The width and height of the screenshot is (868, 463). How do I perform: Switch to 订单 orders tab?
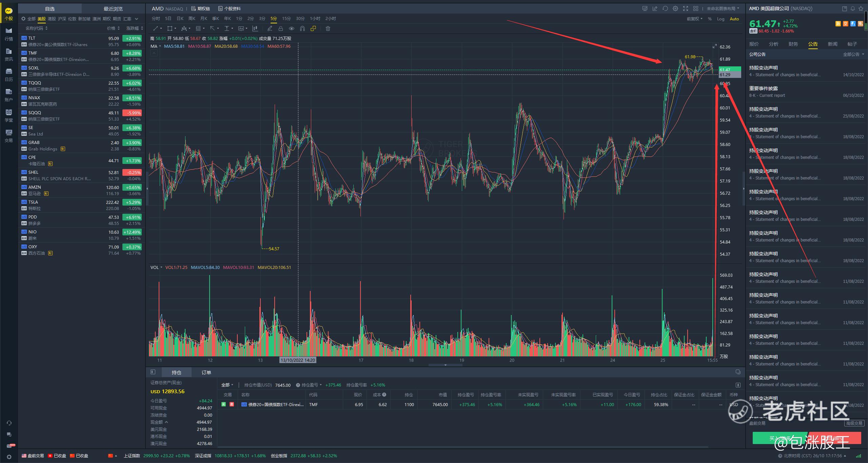click(x=206, y=372)
